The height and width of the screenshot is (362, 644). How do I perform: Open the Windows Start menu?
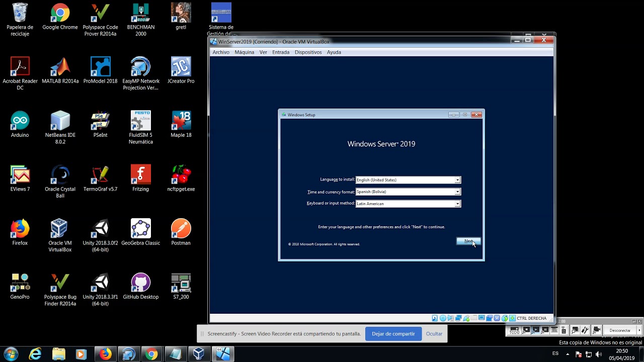tap(11, 353)
